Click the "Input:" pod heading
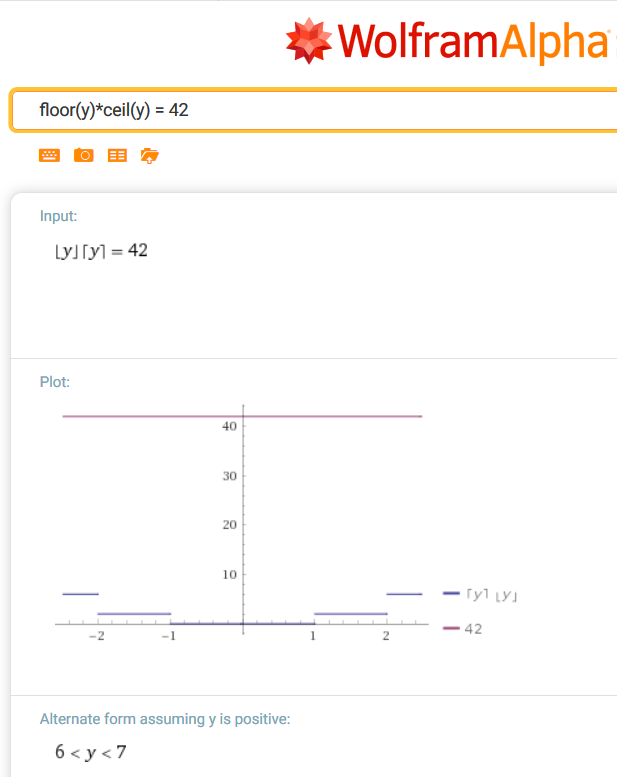Viewport: 617px width, 777px height. pyautogui.click(x=58, y=216)
